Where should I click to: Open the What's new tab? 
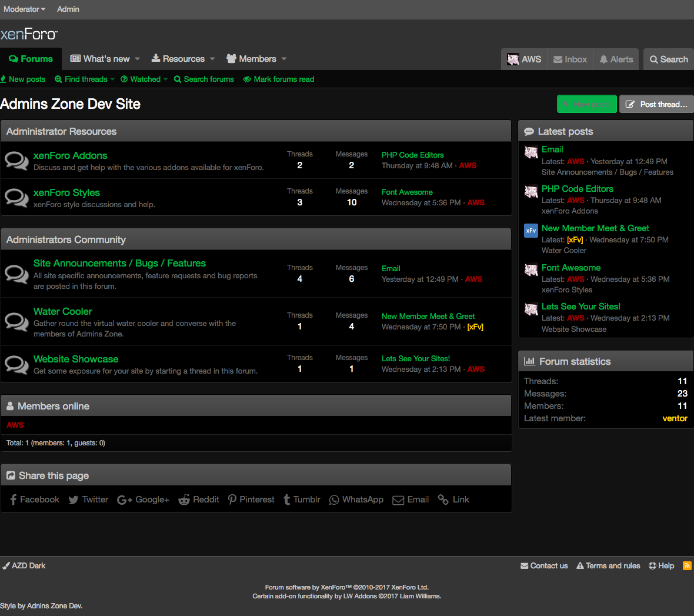point(100,59)
